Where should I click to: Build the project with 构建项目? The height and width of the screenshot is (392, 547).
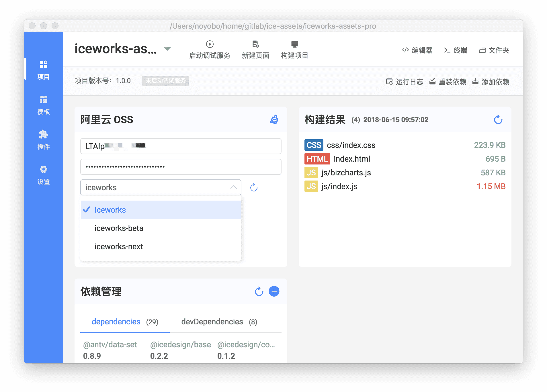294,49
